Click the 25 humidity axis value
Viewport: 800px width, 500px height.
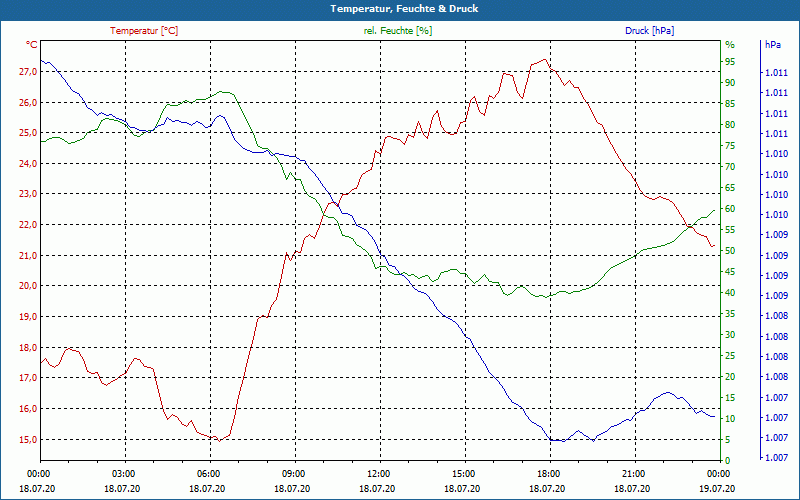(730, 356)
